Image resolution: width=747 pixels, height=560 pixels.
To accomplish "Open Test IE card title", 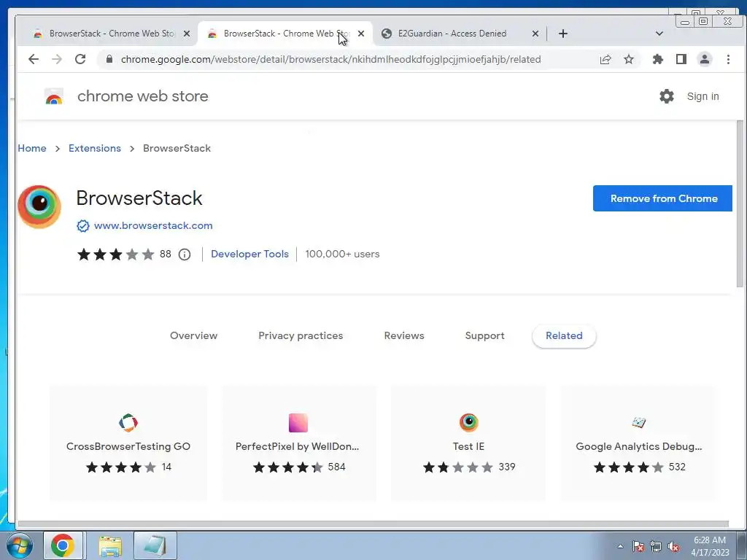I will [x=469, y=447].
